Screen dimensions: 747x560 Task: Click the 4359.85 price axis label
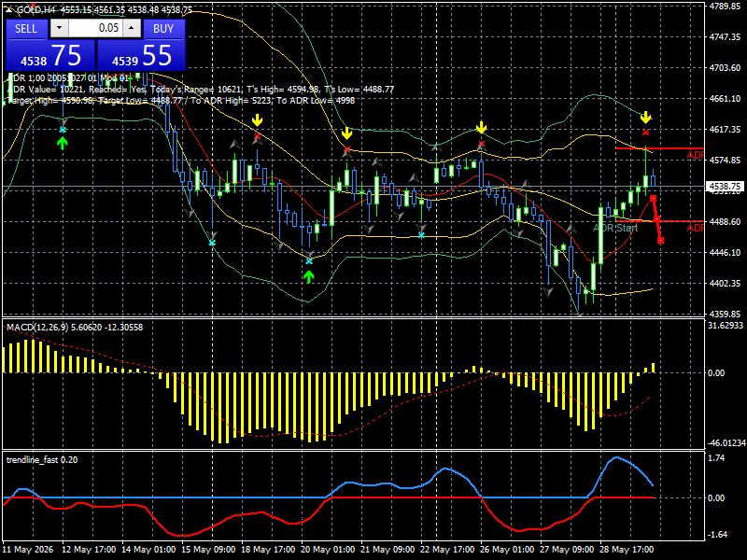pos(725,314)
